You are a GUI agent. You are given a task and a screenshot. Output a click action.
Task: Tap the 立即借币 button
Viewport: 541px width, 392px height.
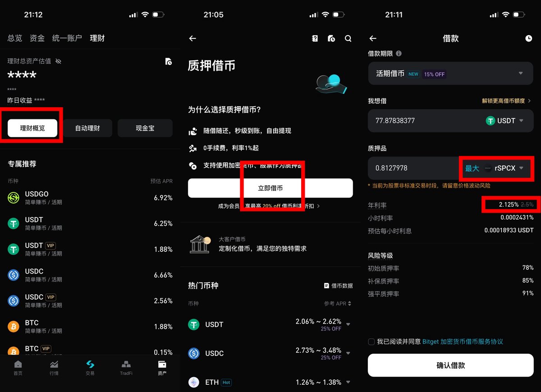pos(270,188)
